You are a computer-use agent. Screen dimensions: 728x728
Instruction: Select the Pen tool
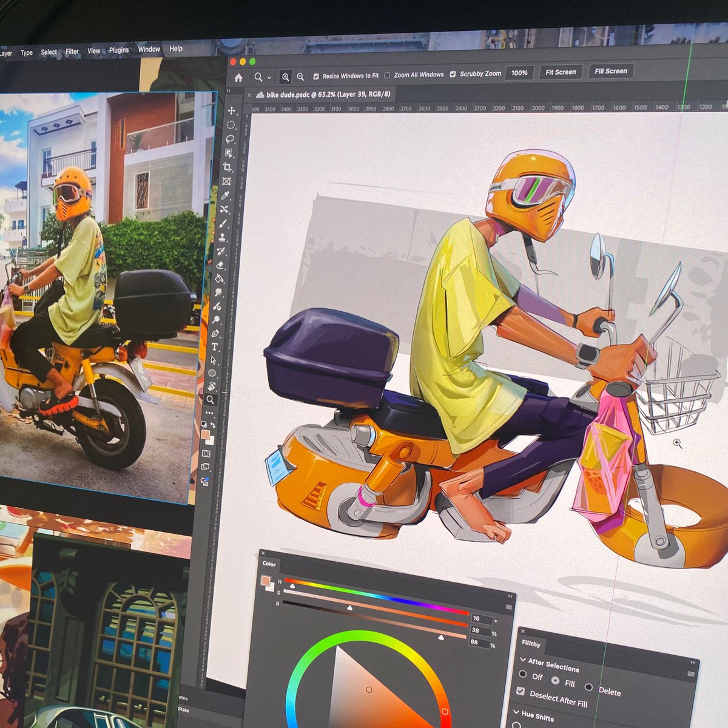coord(215,333)
